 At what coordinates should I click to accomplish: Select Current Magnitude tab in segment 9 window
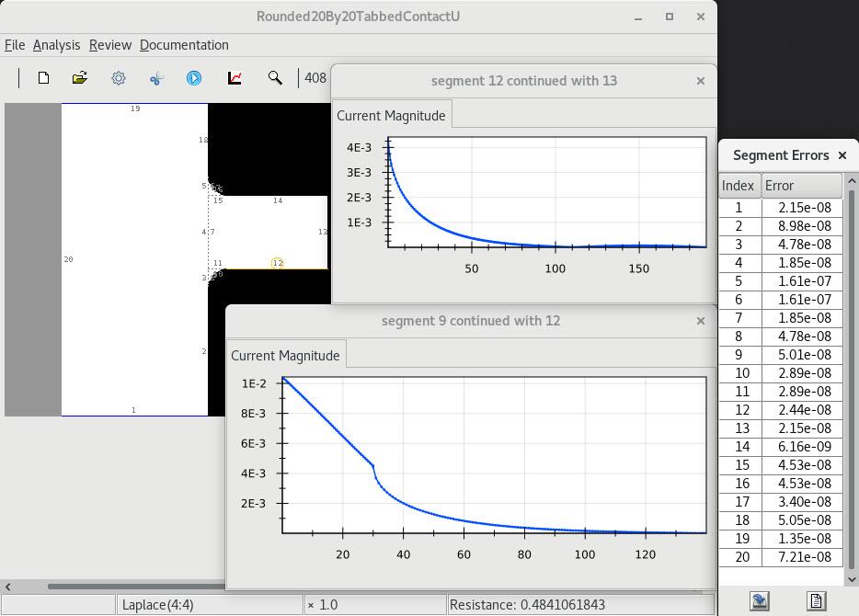click(x=285, y=356)
